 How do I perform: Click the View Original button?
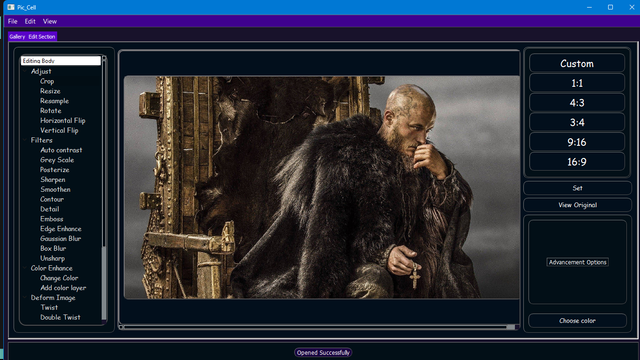(577, 205)
